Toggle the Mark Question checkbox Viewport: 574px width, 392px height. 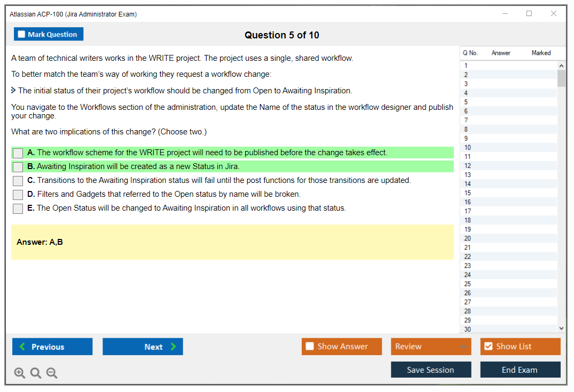pyautogui.click(x=22, y=34)
